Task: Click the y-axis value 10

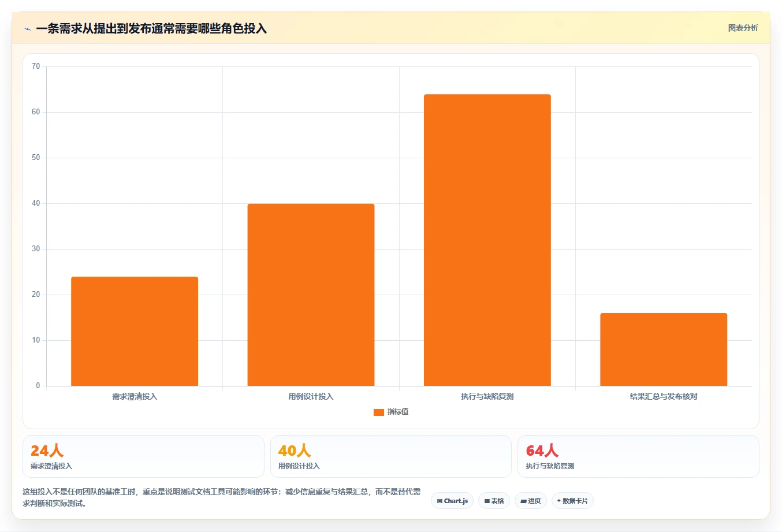Action: (x=36, y=340)
